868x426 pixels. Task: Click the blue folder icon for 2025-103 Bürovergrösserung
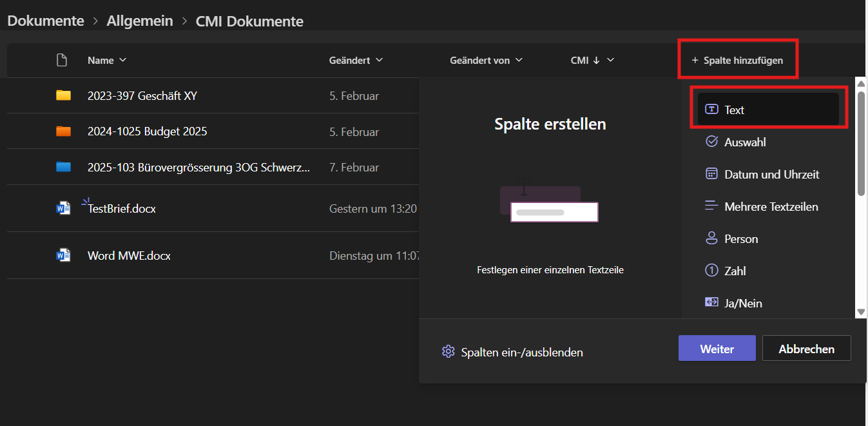(63, 168)
